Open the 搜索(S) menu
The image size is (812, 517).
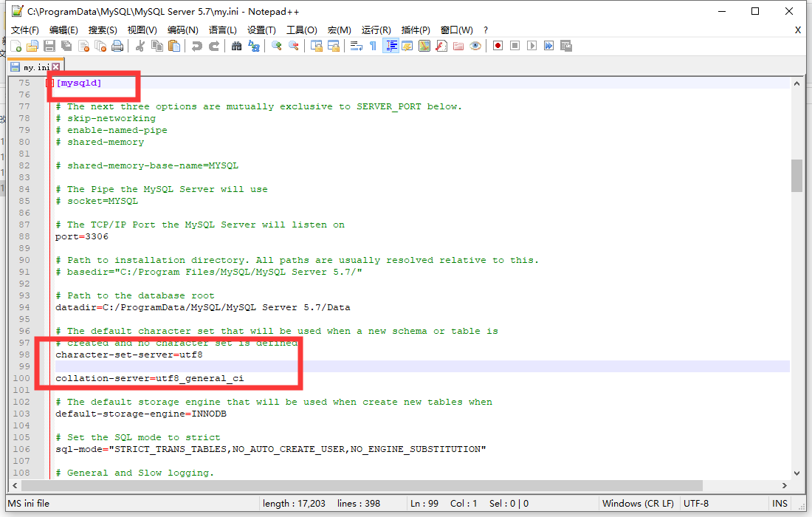(x=103, y=30)
